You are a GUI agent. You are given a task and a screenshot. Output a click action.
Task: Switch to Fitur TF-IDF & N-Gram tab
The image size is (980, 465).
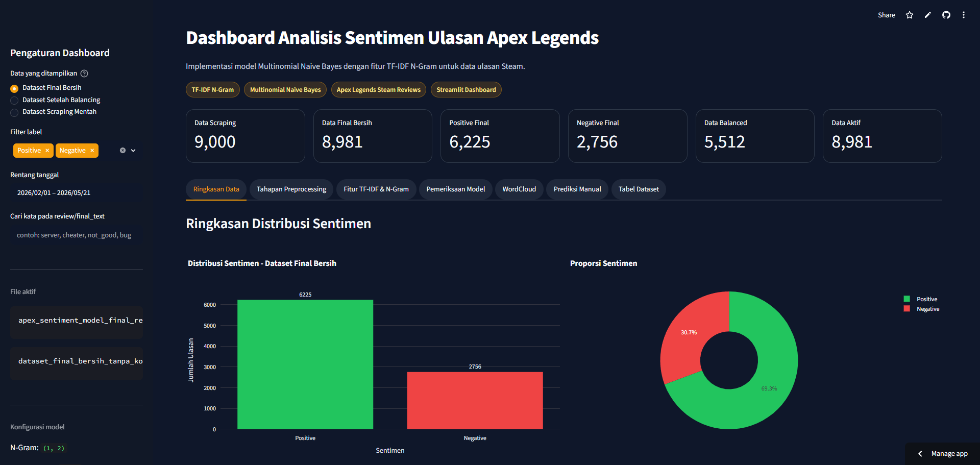376,189
